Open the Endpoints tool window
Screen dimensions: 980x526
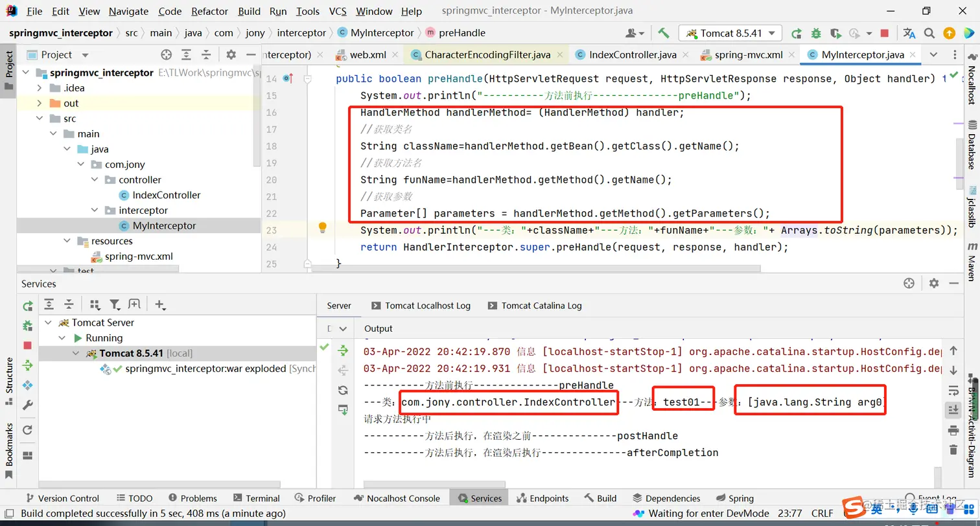[542, 498]
